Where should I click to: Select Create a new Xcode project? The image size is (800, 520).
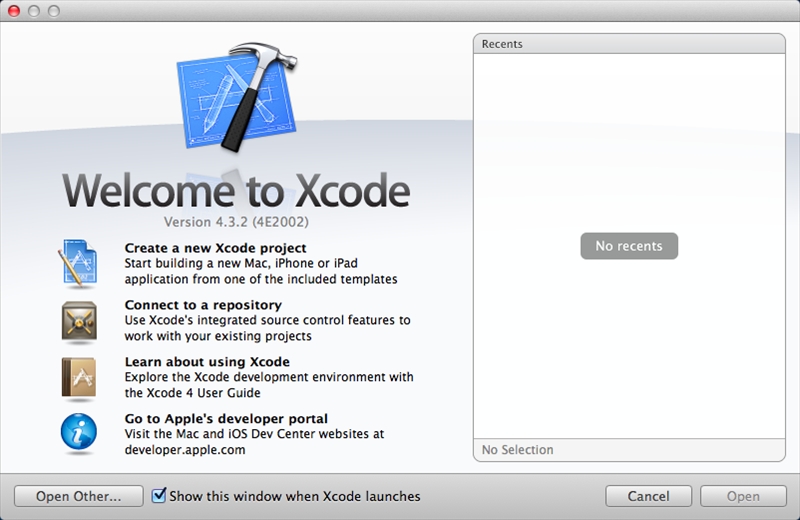pyautogui.click(x=215, y=248)
